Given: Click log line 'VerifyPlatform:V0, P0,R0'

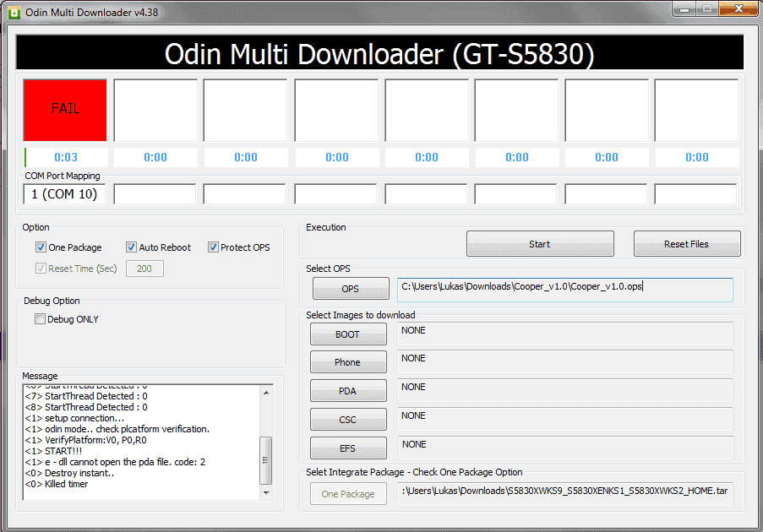Looking at the screenshot, I should point(85,440).
